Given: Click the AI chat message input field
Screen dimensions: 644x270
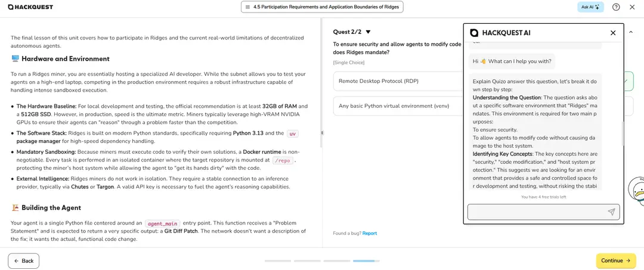Looking at the screenshot, I should point(537,212).
